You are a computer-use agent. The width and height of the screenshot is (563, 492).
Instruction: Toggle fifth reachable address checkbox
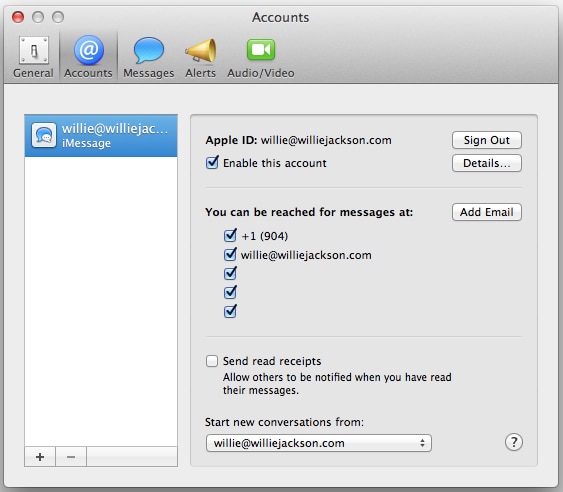[x=230, y=311]
